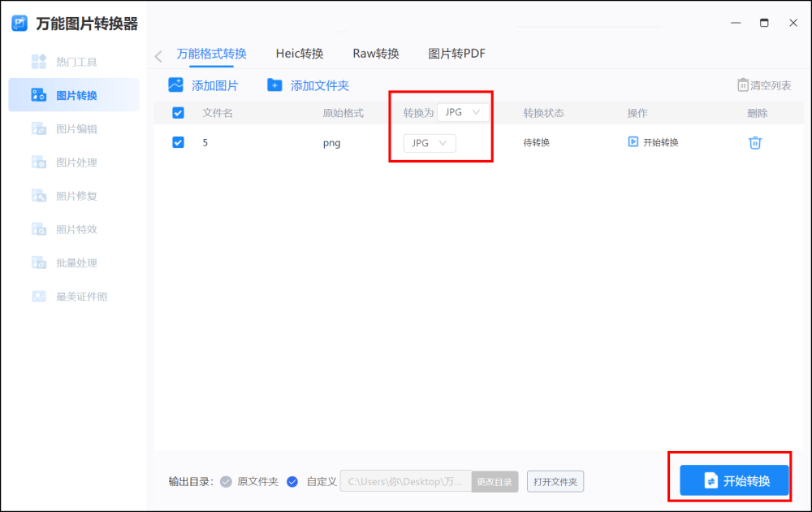
Task: Delete file 5 with the trash icon
Action: pos(755,142)
